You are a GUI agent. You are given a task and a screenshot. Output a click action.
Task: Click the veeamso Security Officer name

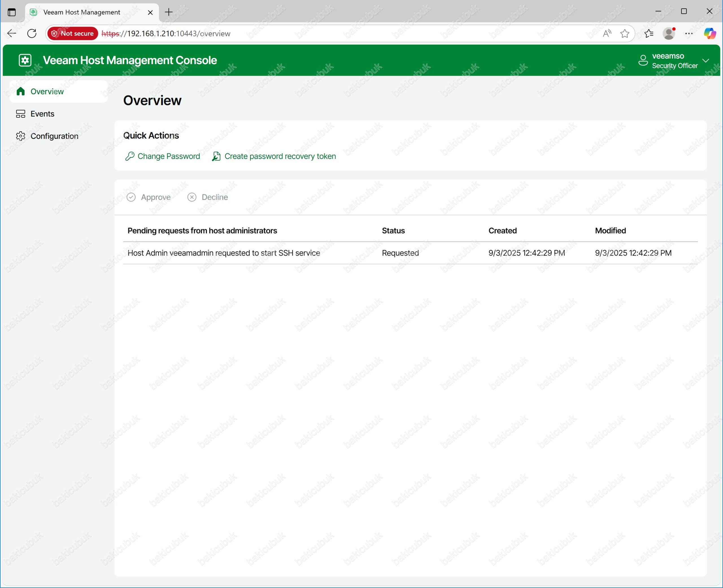(674, 61)
